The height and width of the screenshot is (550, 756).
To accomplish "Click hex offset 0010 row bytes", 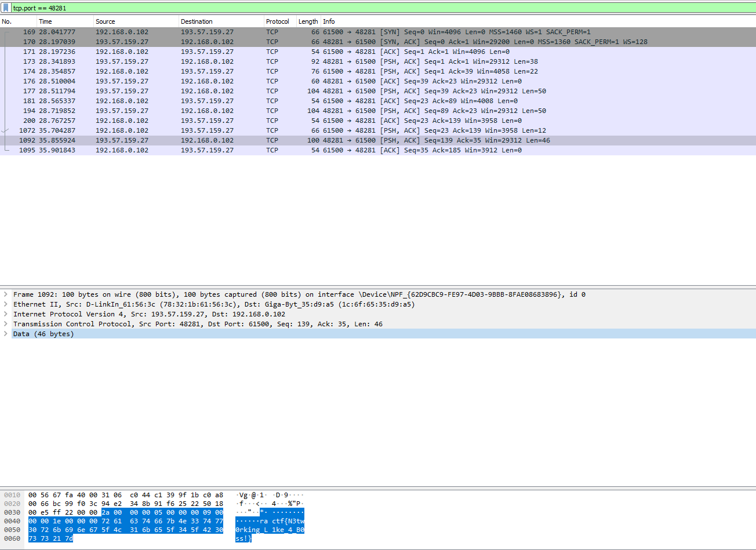I will click(x=126, y=495).
